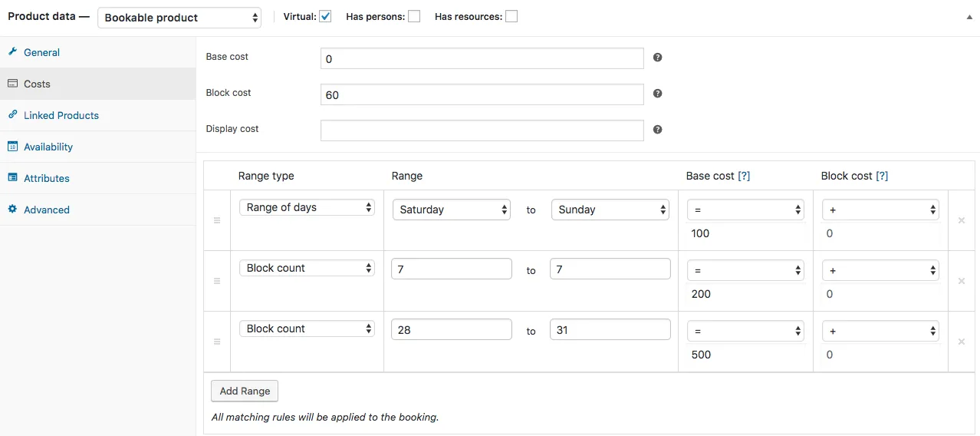Image resolution: width=980 pixels, height=436 pixels.
Task: Delete the 28 to 31 block count row
Action: tap(961, 342)
